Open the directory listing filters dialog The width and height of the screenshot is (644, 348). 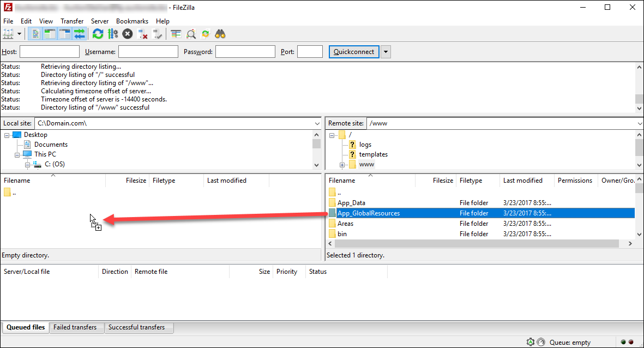click(x=176, y=34)
